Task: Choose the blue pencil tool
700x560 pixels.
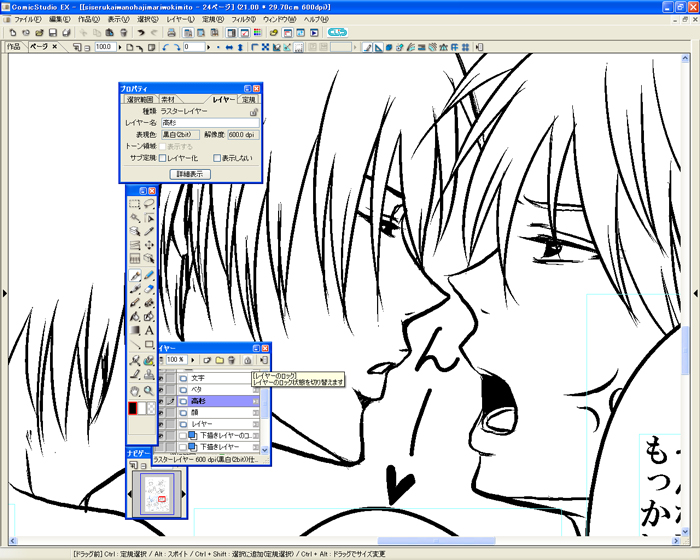Action: tap(149, 275)
